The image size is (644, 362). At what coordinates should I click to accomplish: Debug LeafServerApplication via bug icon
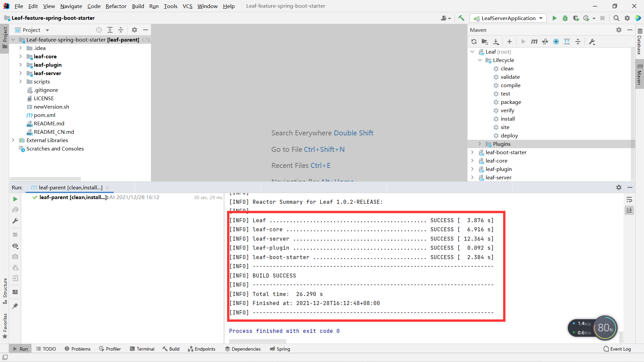[x=565, y=18]
